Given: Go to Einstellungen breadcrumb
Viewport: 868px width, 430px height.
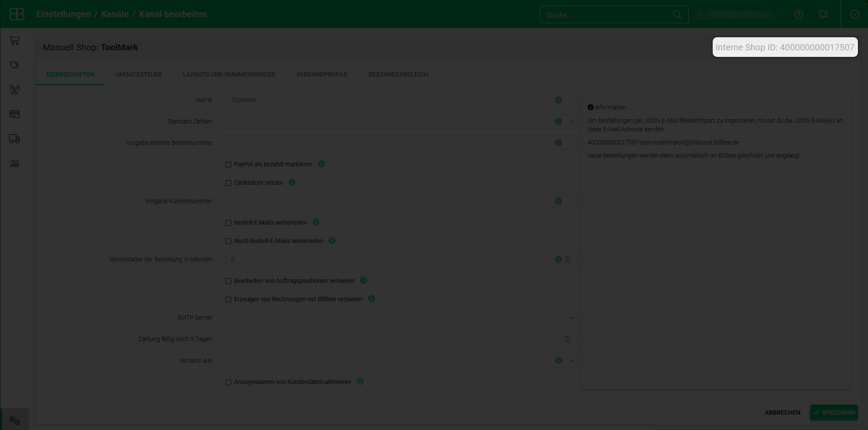Looking at the screenshot, I should (63, 14).
